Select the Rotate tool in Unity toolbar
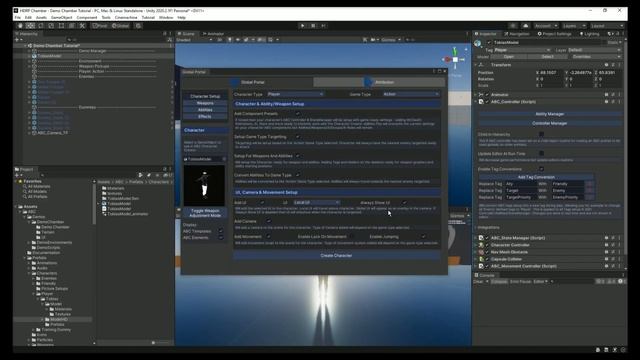 41,26
